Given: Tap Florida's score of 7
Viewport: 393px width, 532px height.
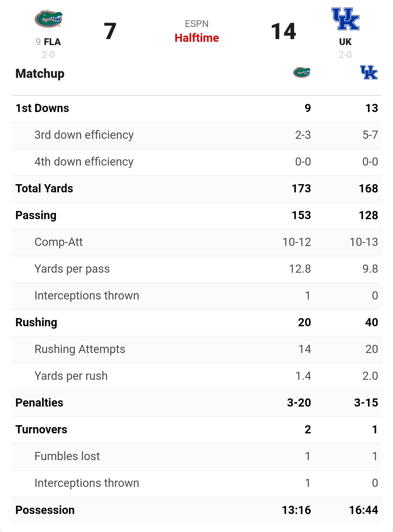Looking at the screenshot, I should pos(110,31).
